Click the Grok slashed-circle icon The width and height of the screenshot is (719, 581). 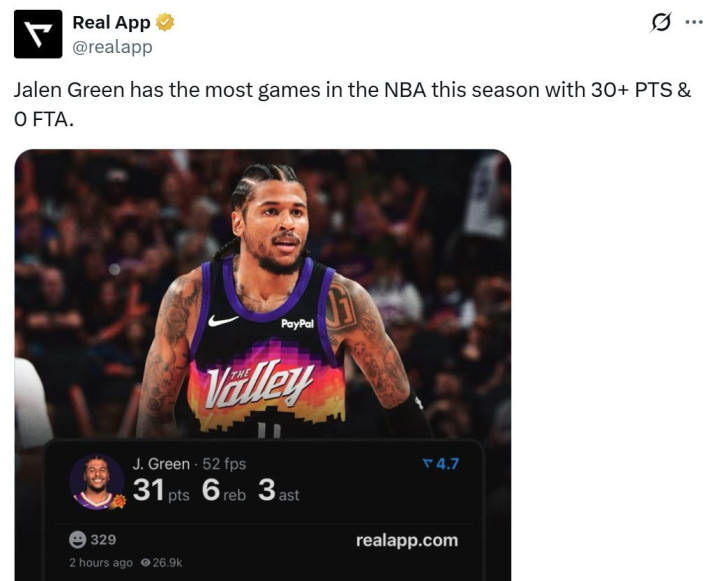pos(660,22)
